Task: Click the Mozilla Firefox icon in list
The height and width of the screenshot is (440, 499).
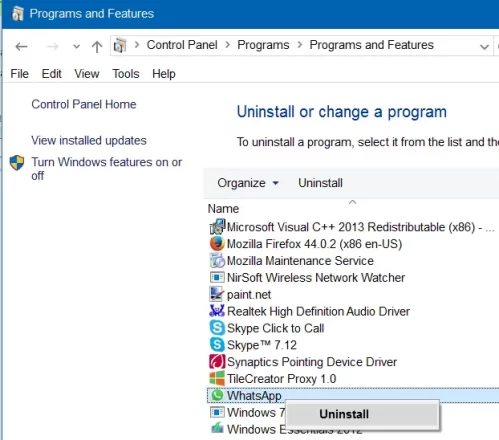Action: [217, 244]
